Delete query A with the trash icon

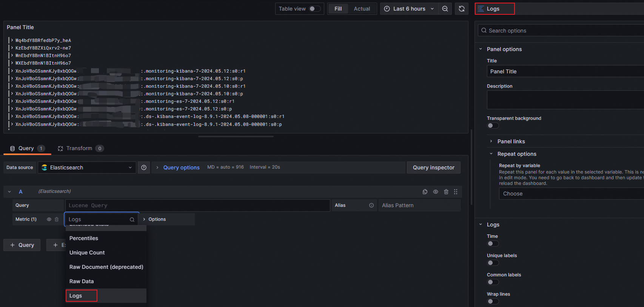[x=446, y=192]
